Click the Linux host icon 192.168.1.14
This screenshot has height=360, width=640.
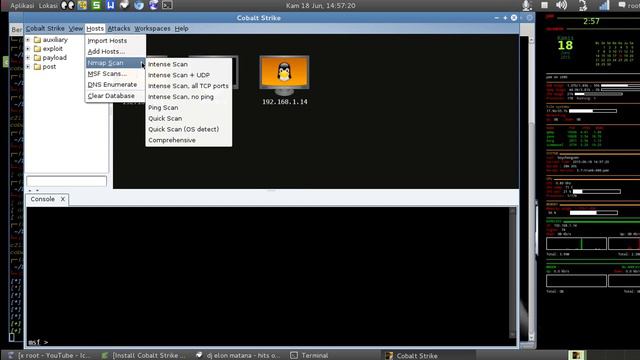tap(284, 76)
